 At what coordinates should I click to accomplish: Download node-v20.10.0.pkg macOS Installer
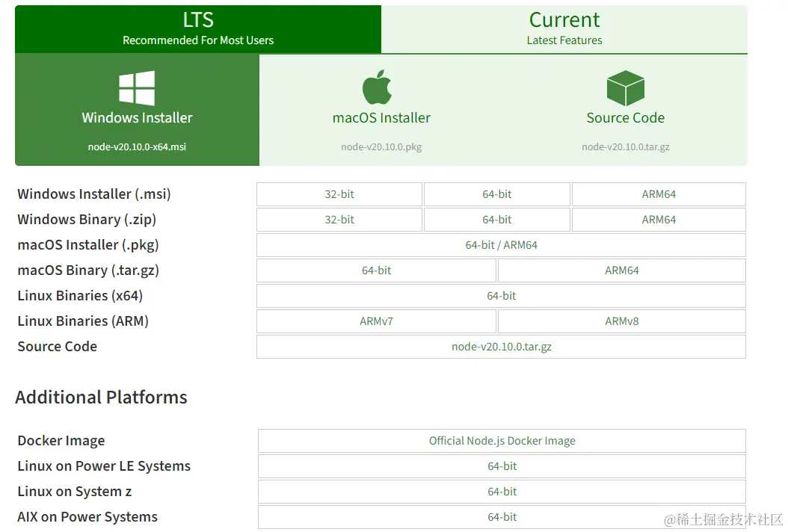[x=381, y=110]
